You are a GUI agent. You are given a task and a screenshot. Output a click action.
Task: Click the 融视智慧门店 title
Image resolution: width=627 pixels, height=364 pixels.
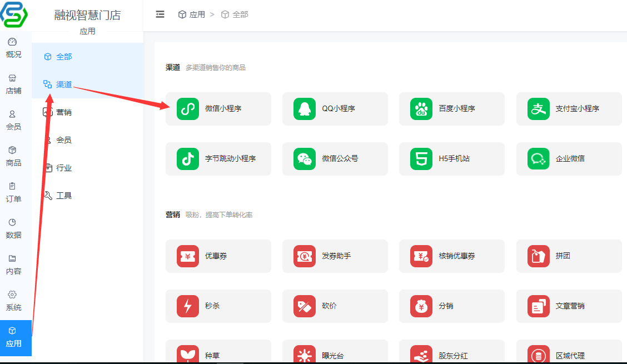tap(88, 15)
